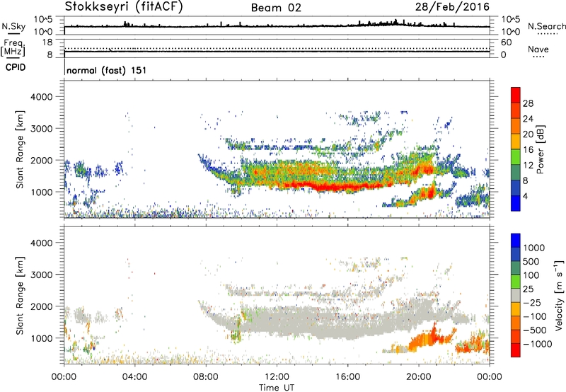
Task: Select the 'N.Sky' legend label
Action: 13,26
